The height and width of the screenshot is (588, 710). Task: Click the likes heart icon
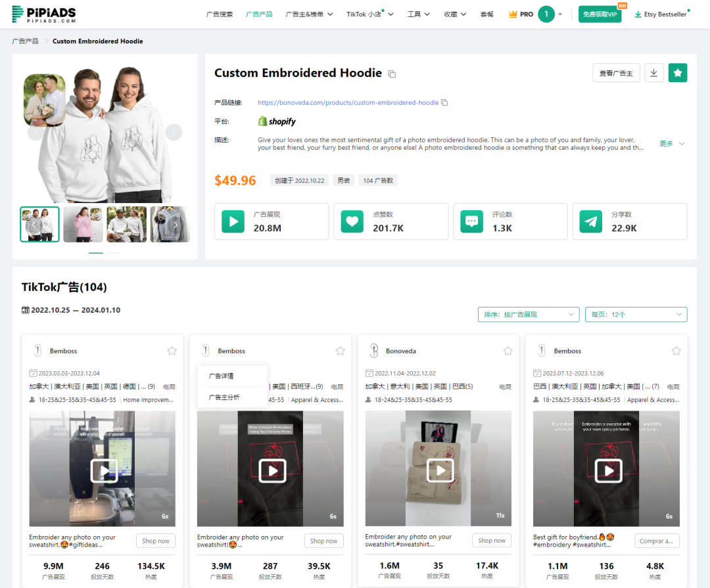point(352,221)
